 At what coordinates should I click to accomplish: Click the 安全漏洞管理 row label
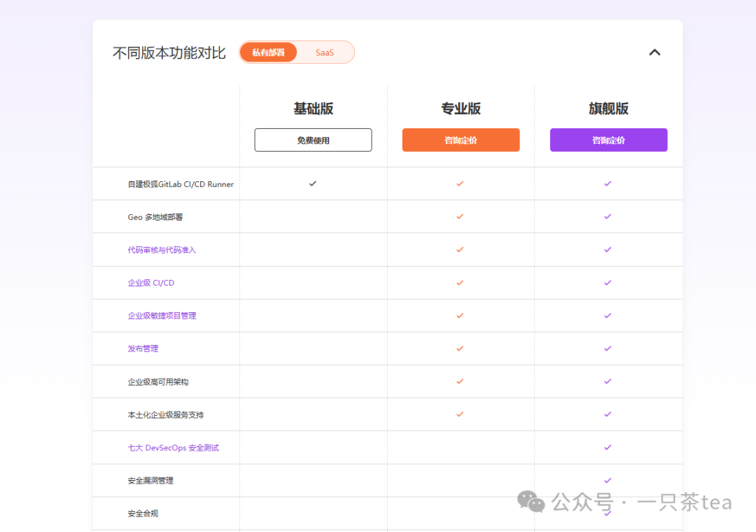pos(150,480)
